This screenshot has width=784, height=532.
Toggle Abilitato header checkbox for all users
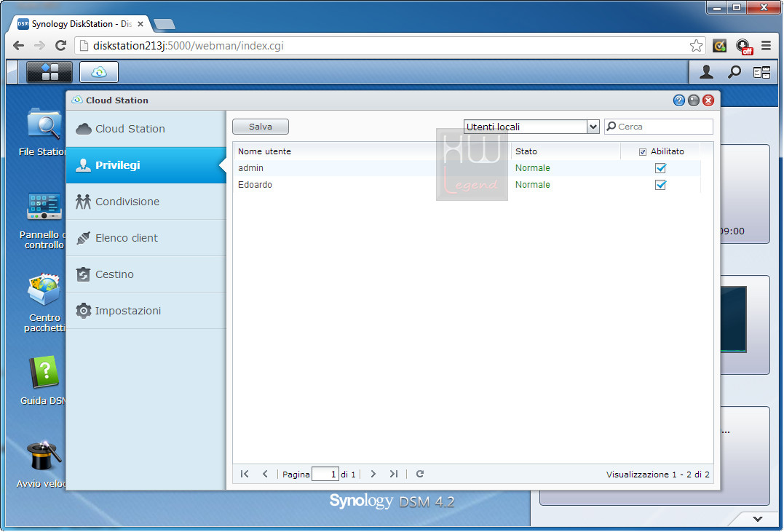(x=643, y=152)
